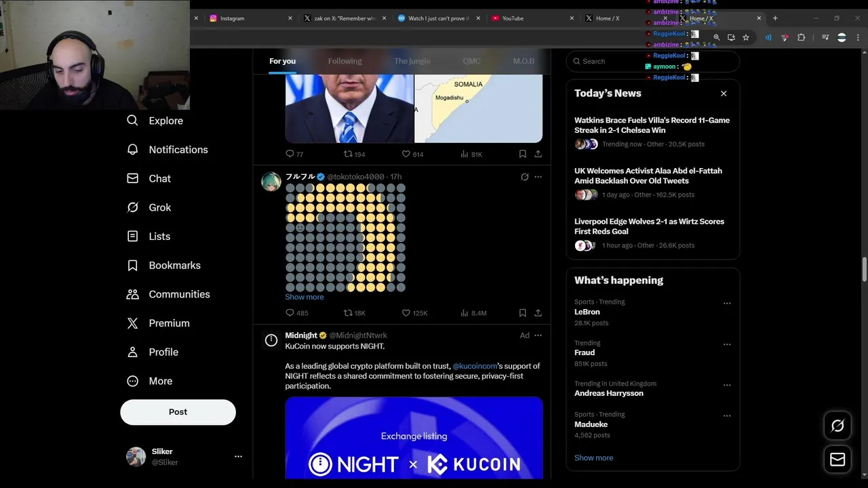This screenshot has height=488, width=868.
Task: Click the X search field
Action: pyautogui.click(x=653, y=61)
